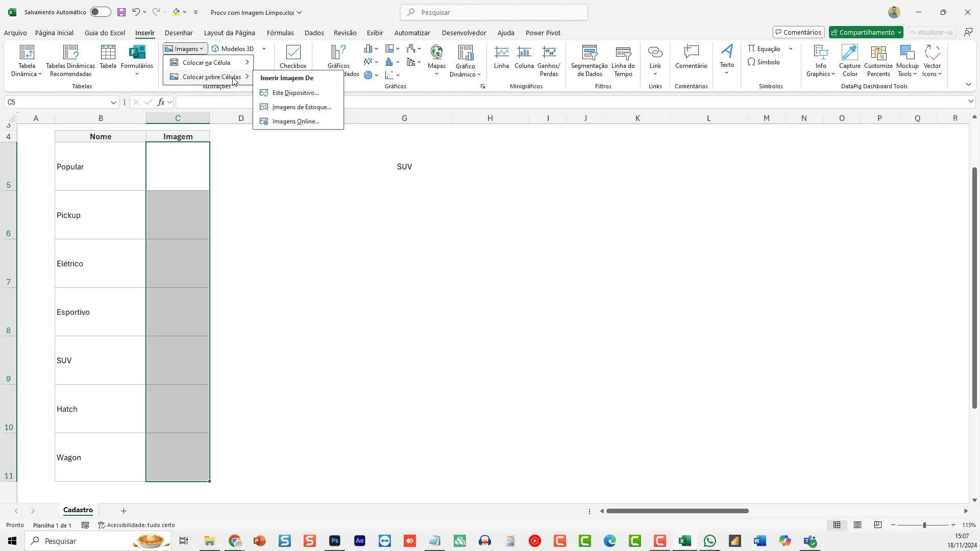The image size is (980, 551).
Task: Switch to the Dados tab
Action: [x=314, y=33]
